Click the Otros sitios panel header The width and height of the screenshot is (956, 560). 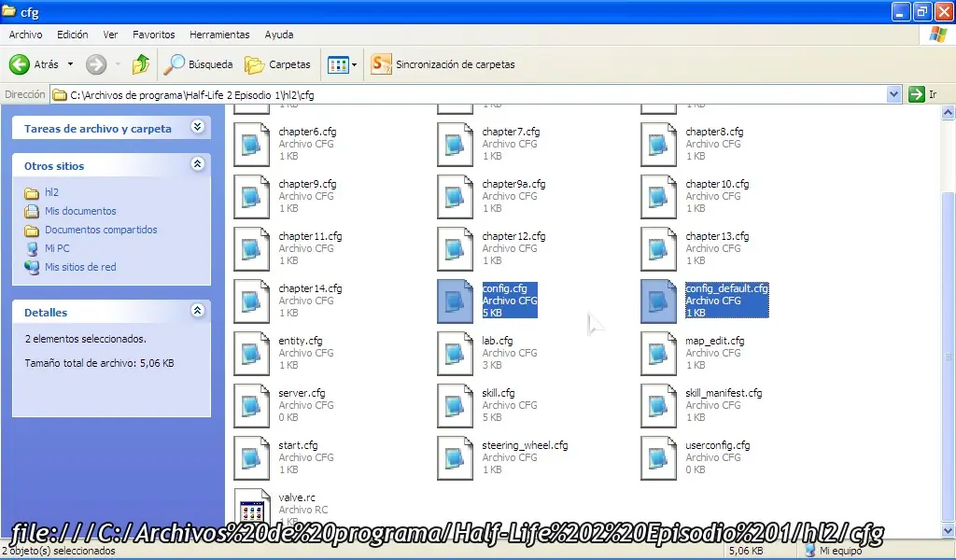[112, 165]
